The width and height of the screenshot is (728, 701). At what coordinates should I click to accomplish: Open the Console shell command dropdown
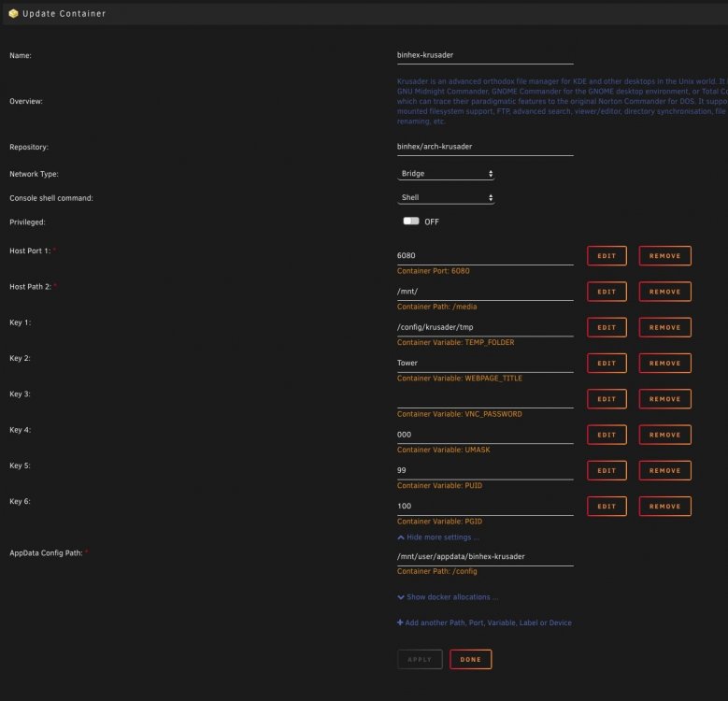tap(446, 197)
